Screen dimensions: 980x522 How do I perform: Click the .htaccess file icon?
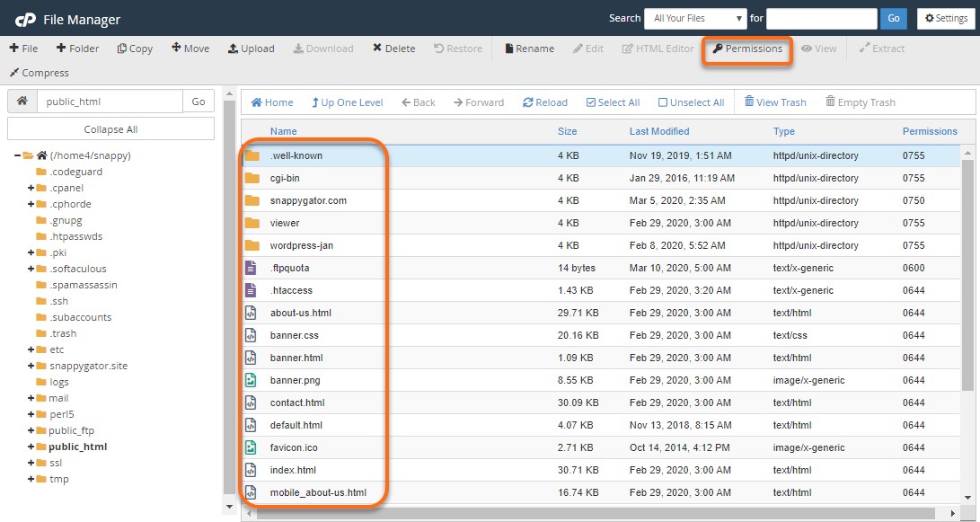[x=251, y=290]
